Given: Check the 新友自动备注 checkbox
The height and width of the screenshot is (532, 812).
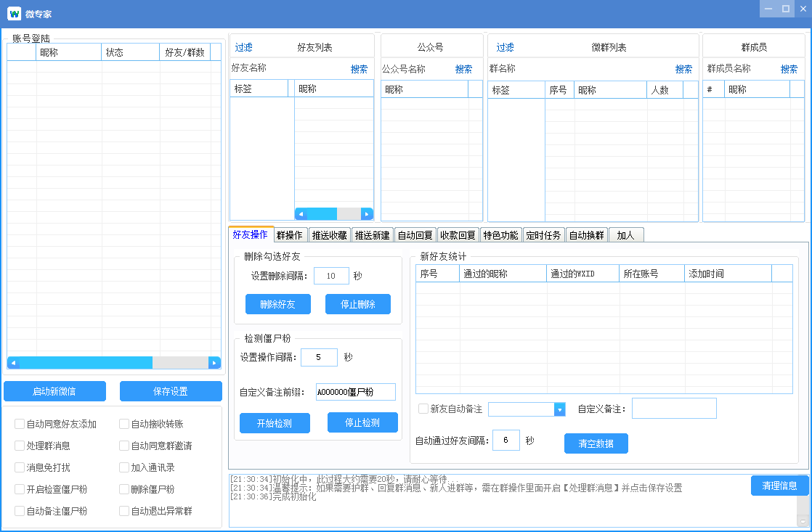Looking at the screenshot, I should (x=423, y=409).
